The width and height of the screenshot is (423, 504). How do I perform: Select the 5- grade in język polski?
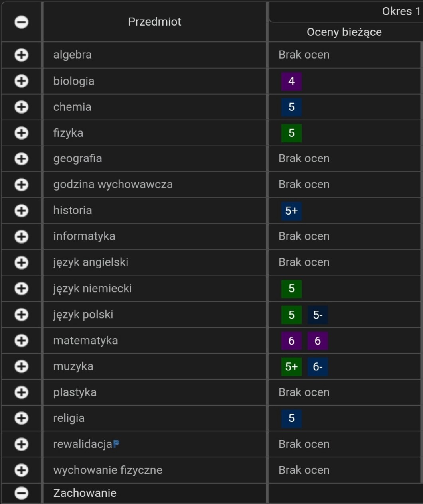click(318, 315)
